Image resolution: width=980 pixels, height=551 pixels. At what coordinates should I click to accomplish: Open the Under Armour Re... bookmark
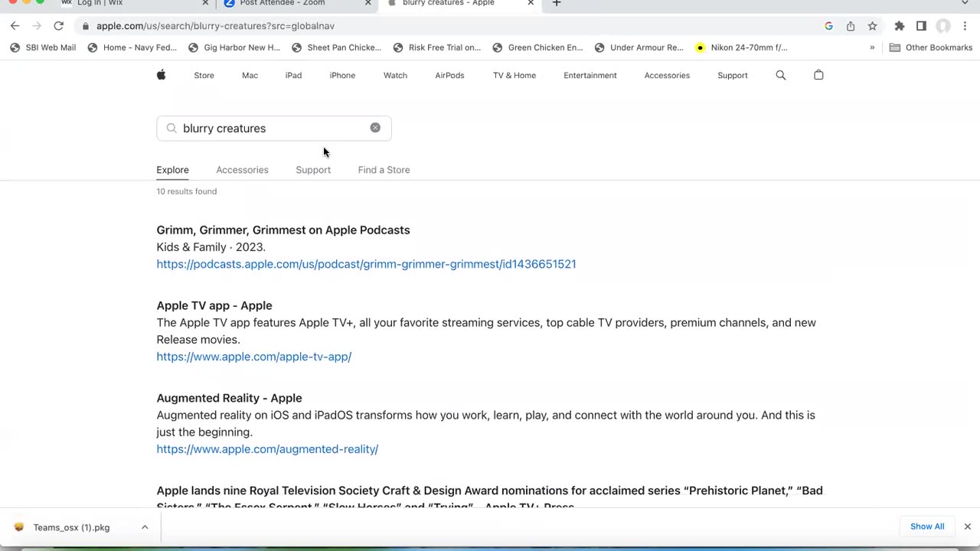coord(639,47)
